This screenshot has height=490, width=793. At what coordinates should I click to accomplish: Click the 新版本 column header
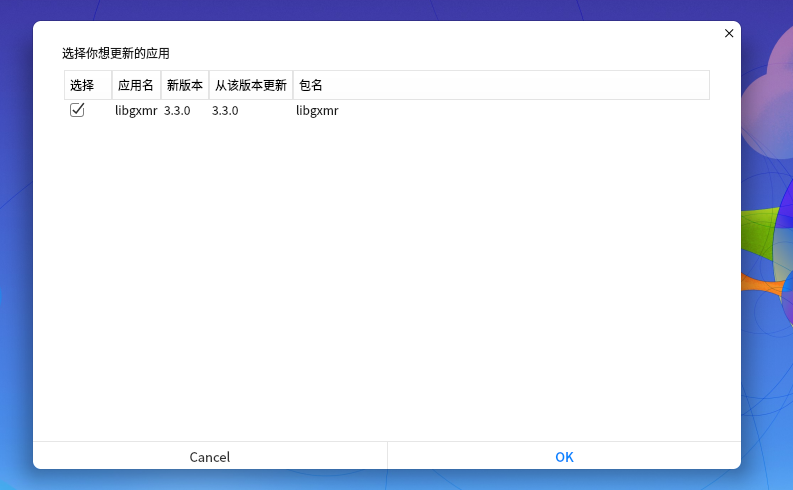(x=185, y=85)
